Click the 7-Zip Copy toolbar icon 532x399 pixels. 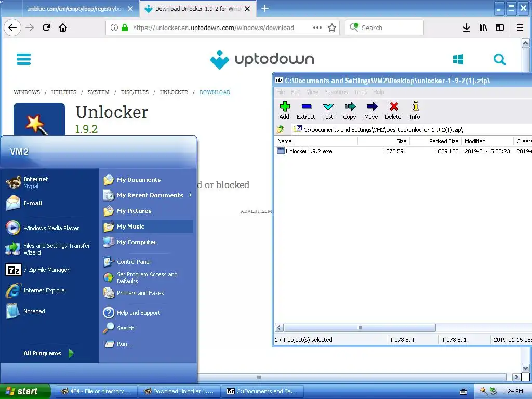(x=350, y=110)
